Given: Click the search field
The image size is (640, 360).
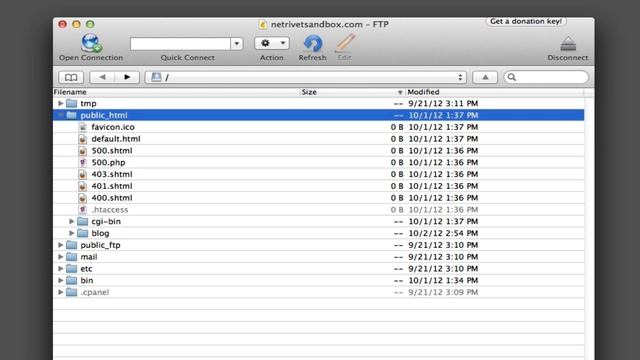Looking at the screenshot, I should click(x=546, y=77).
